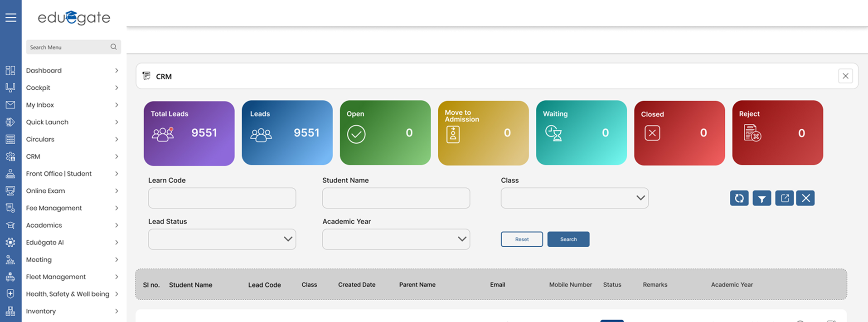Click the My Inbox envelope icon
Image resolution: width=868 pixels, height=322 pixels.
(x=10, y=105)
